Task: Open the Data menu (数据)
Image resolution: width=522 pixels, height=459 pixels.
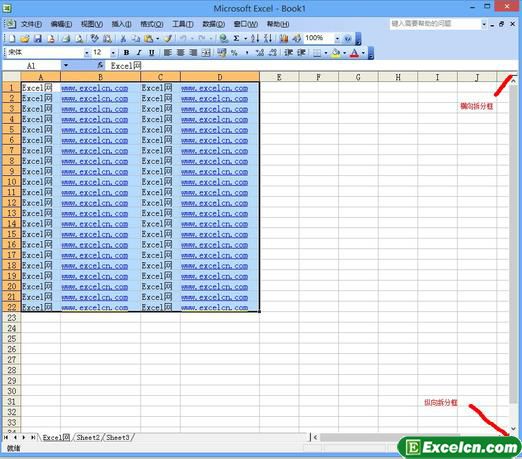Action: pos(214,24)
